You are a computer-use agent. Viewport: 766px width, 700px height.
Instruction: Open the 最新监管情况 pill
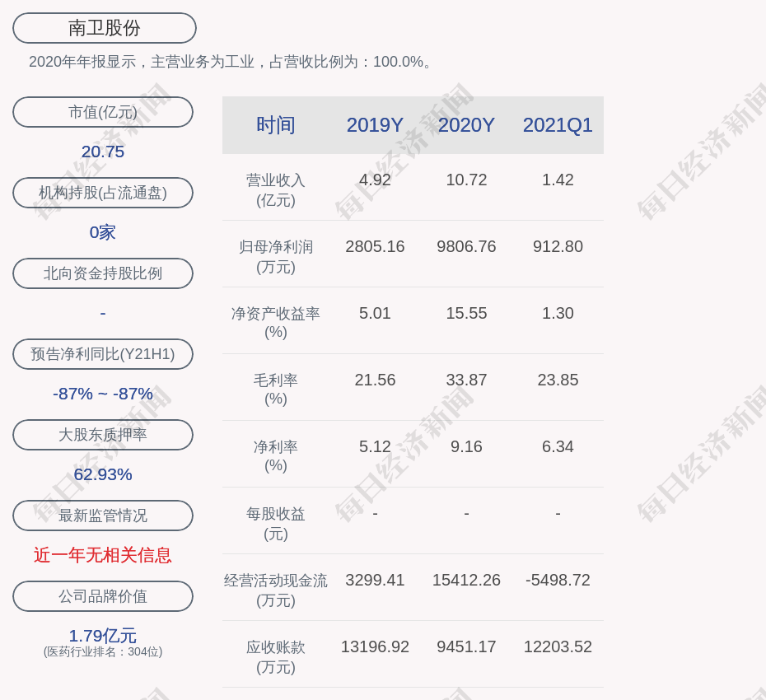click(103, 516)
